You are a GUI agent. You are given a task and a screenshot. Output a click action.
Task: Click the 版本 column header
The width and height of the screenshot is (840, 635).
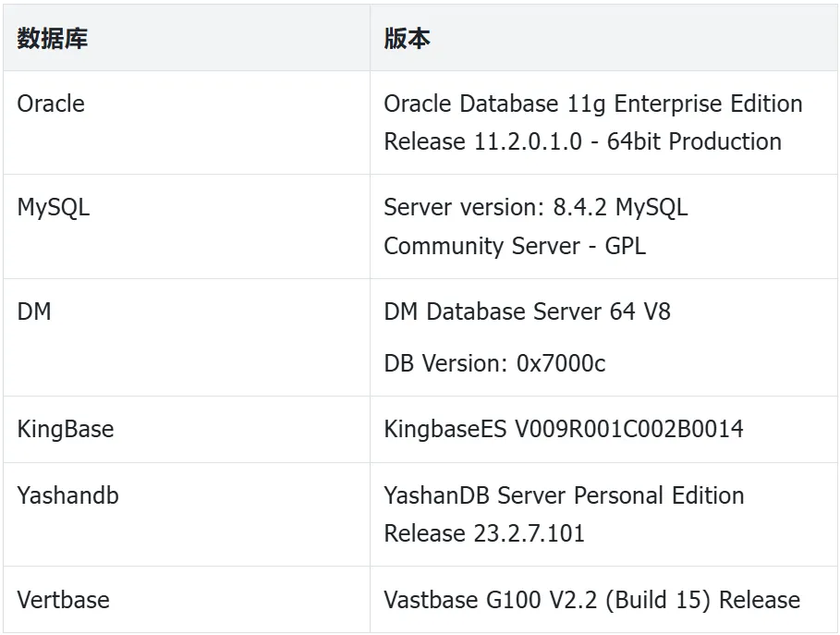[x=408, y=39]
